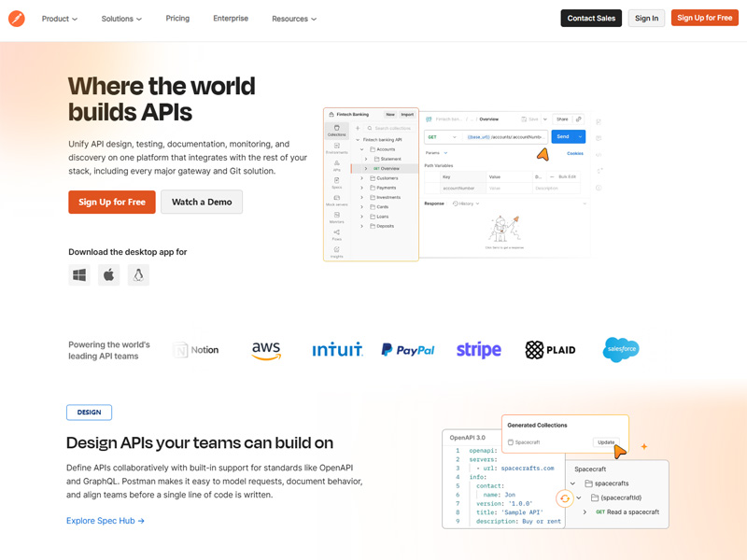Follow the Explore Spec Hub link
The image size is (747, 560).
tap(106, 521)
